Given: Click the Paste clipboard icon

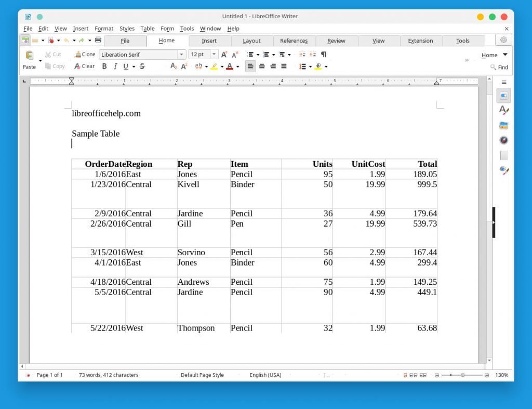Looking at the screenshot, I should coord(30,55).
